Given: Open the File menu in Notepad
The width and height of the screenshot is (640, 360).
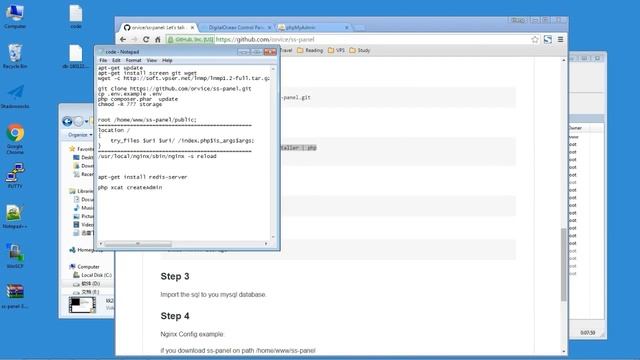Looking at the screenshot, I should pyautogui.click(x=103, y=60).
